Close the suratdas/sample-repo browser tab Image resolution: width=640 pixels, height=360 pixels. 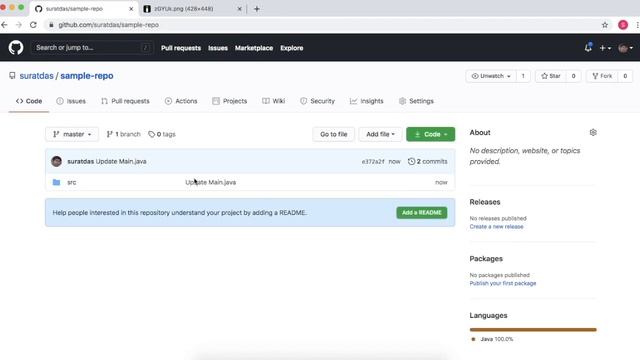pos(131,9)
